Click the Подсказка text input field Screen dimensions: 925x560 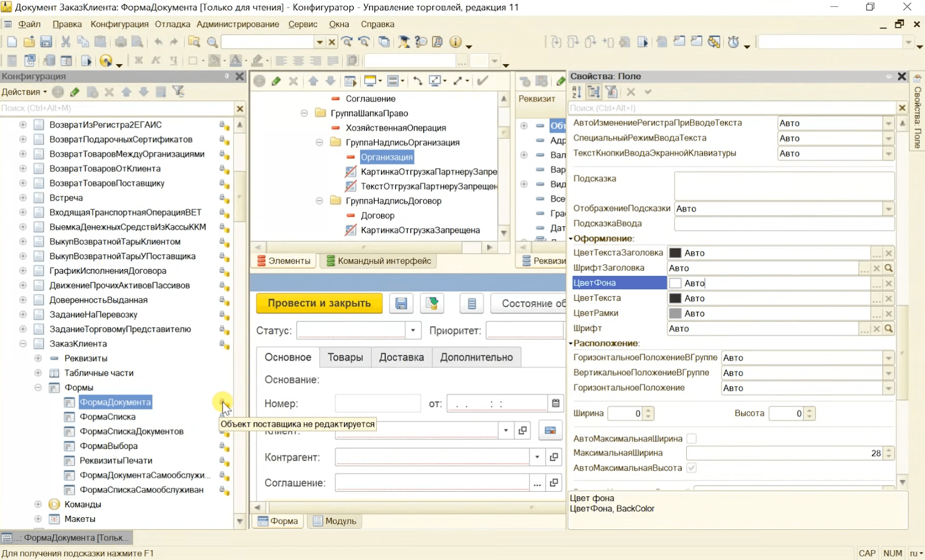783,186
